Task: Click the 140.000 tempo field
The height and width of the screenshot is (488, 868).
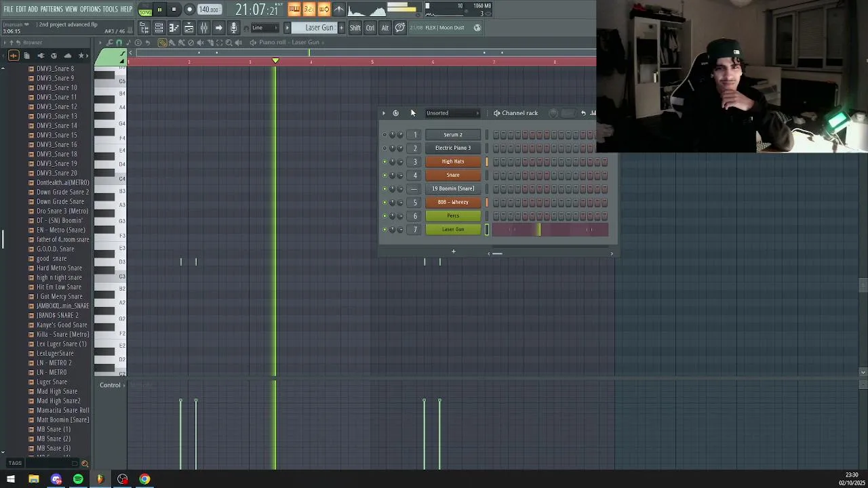Action: pos(209,9)
